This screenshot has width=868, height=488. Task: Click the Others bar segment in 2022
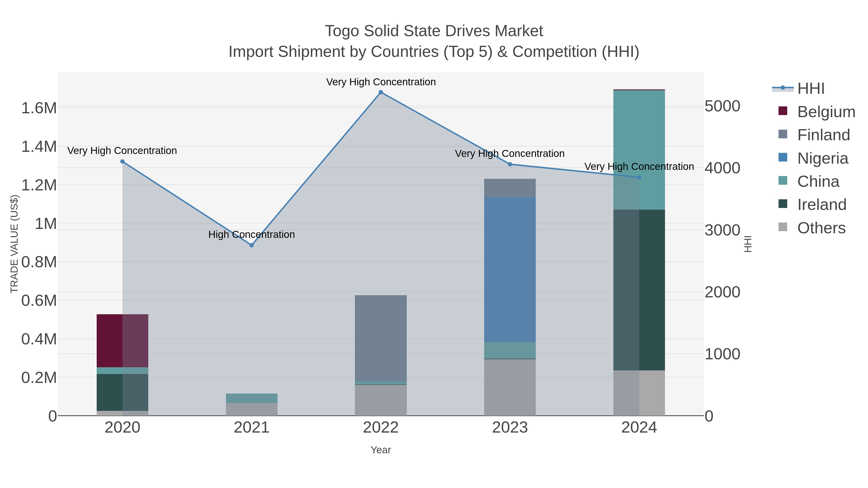point(381,400)
